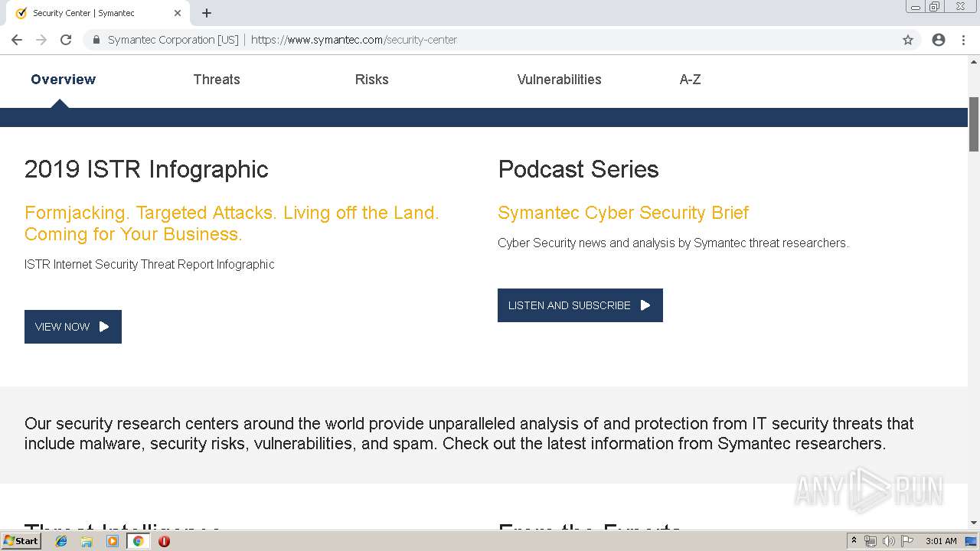Open the Symantec Cyber Security Brief link
980x551 pixels.
[623, 213]
